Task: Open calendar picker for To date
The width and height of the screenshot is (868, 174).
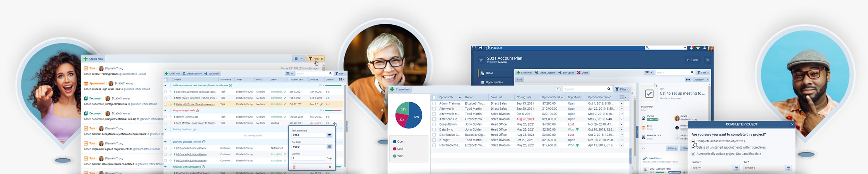Action: [x=788, y=168]
